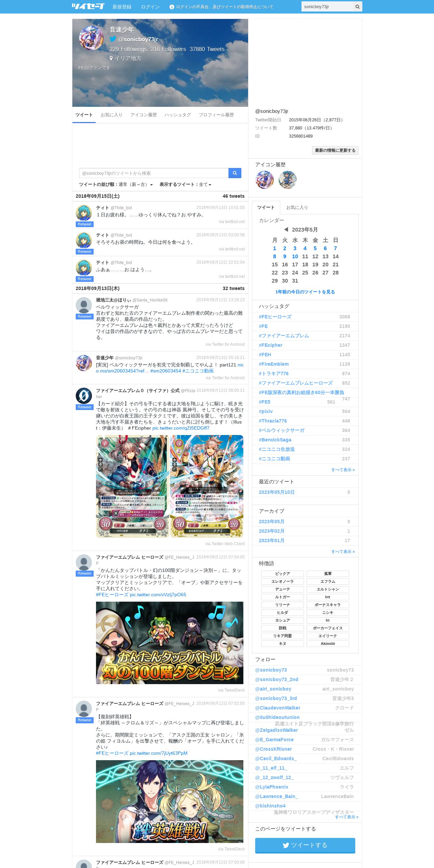Select calendar day 5

[315, 248]
